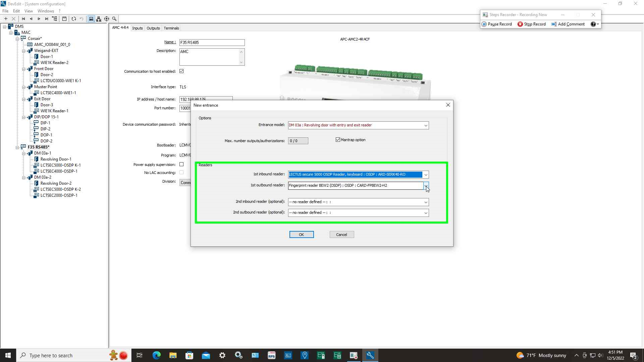Click Cancel in New entrance dialog
Image resolution: width=644 pixels, height=362 pixels.
coord(341,235)
